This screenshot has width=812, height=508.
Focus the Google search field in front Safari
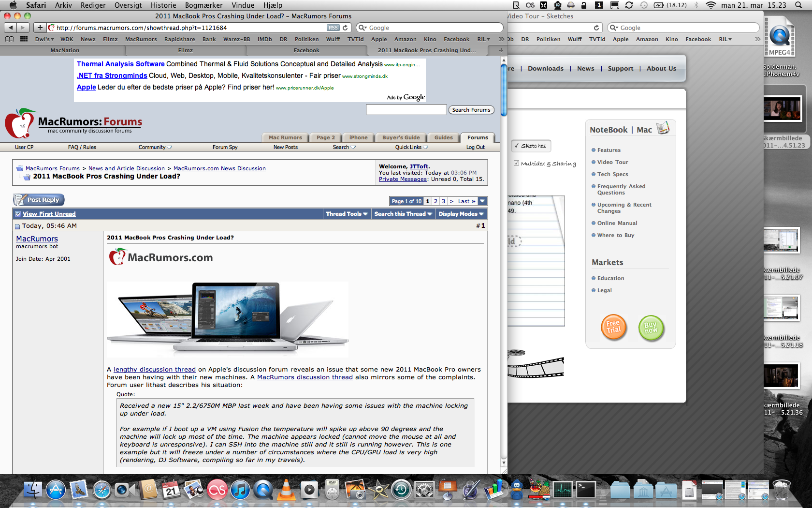(430, 28)
